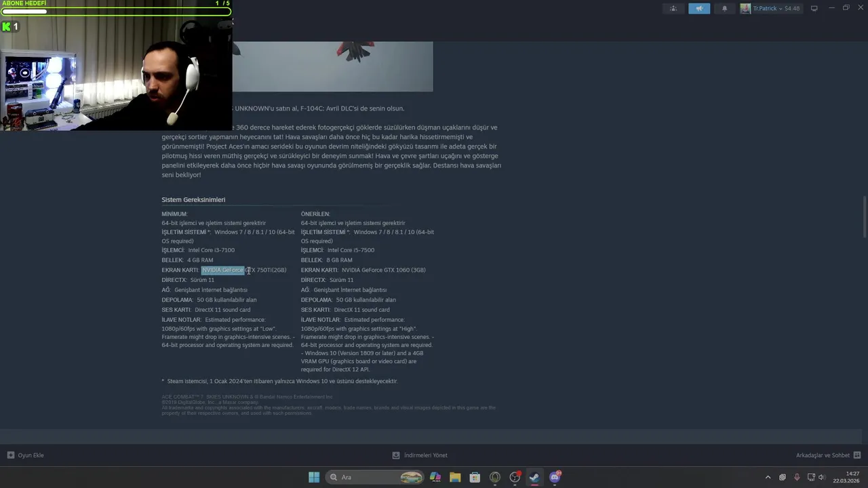
Task: Click the NVIDIA GeForce GTX 1060 (3GB) text
Action: 383,270
